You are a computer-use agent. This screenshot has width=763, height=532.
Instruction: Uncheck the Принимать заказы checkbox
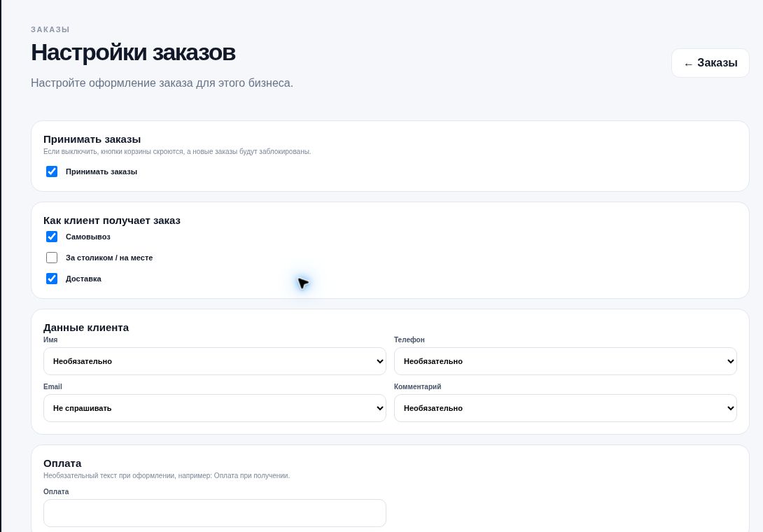pyautogui.click(x=52, y=171)
